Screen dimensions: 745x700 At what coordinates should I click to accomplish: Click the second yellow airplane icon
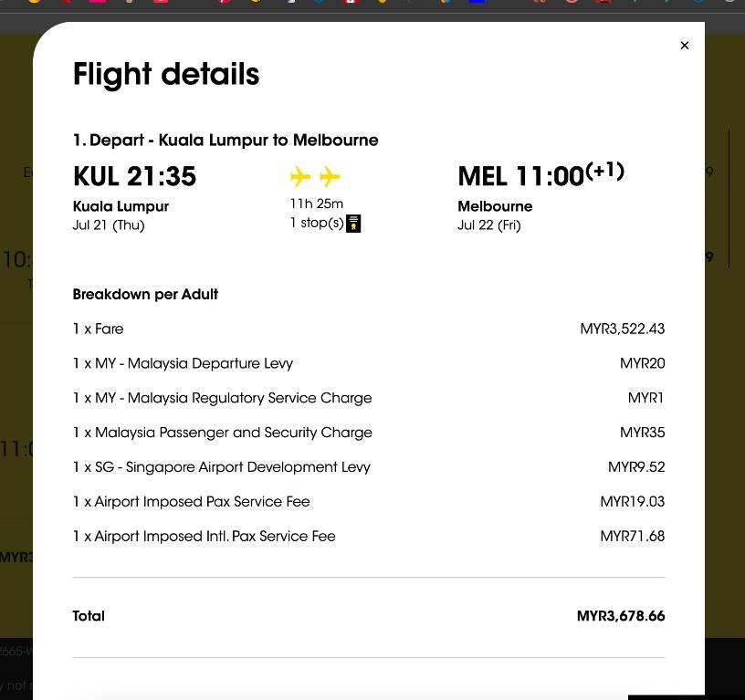pyautogui.click(x=330, y=177)
